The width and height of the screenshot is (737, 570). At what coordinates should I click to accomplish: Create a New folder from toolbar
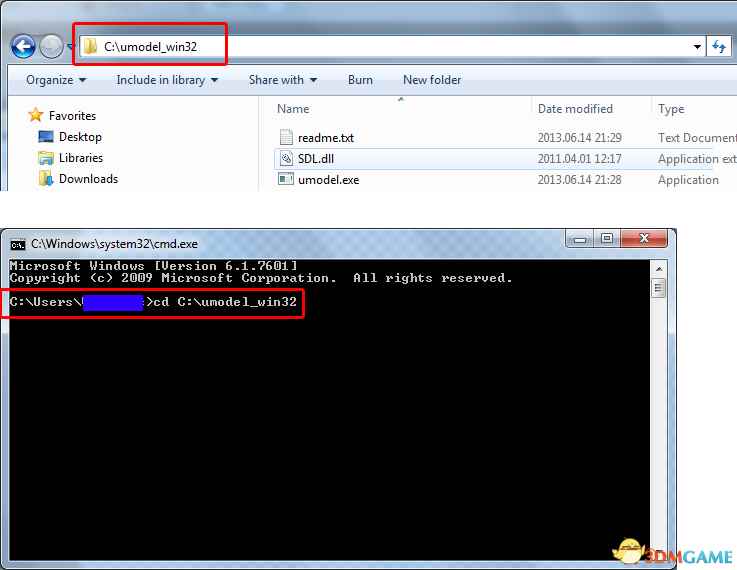tap(432, 80)
